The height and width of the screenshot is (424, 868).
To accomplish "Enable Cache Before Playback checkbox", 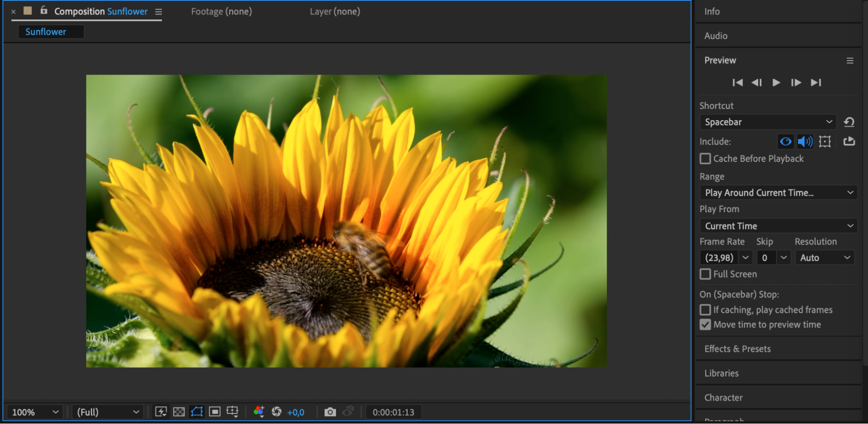I will (x=706, y=159).
